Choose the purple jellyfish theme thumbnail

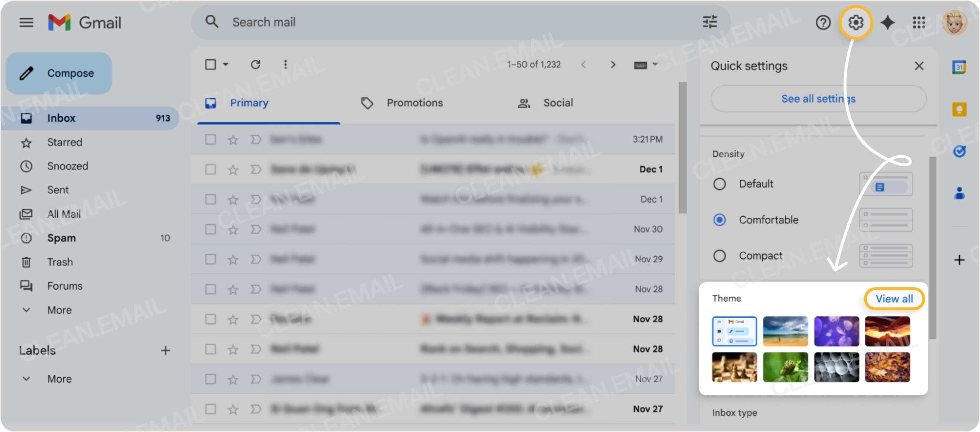point(836,331)
